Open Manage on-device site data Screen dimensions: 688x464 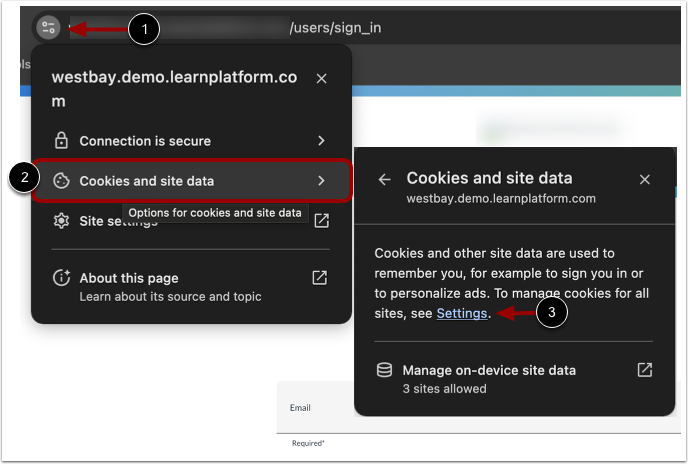[x=514, y=379]
